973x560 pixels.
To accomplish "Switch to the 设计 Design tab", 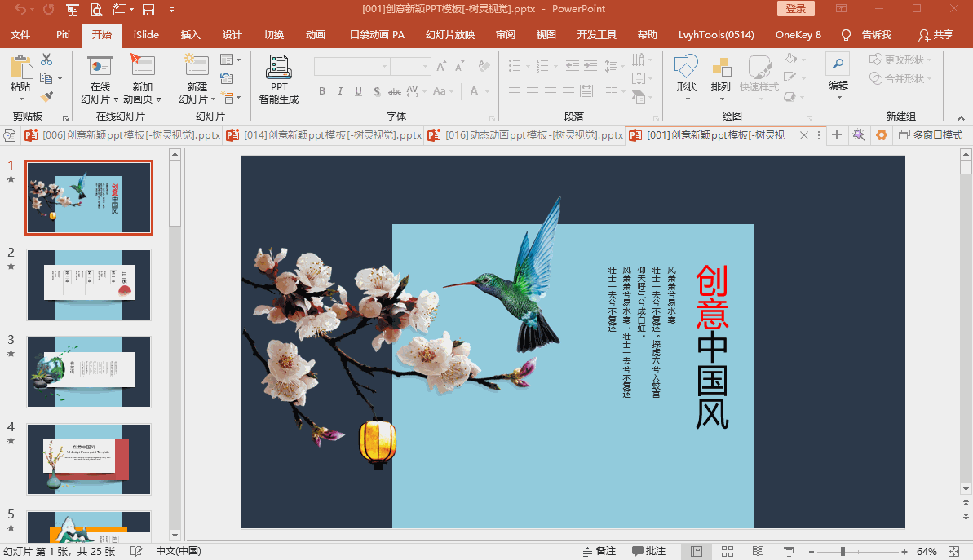I will (232, 35).
